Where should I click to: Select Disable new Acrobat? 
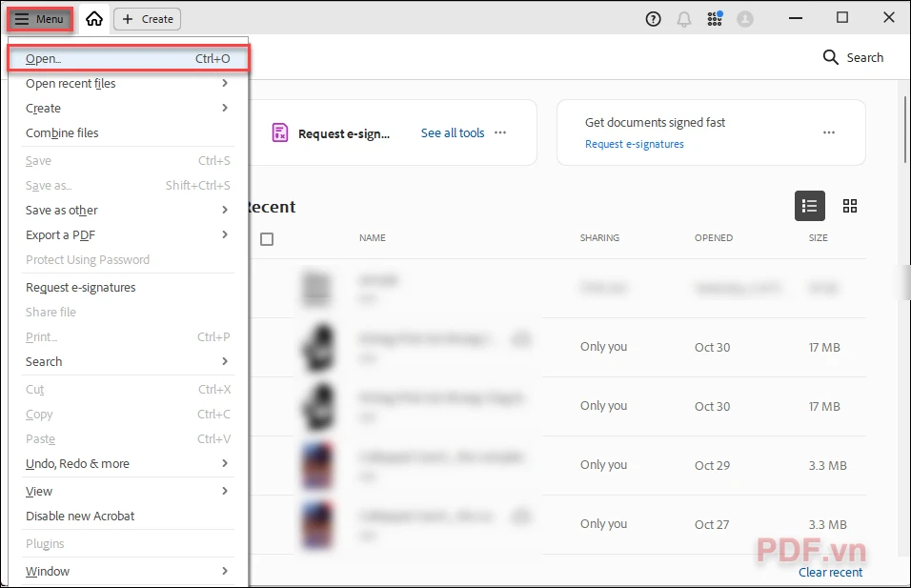tap(128, 516)
